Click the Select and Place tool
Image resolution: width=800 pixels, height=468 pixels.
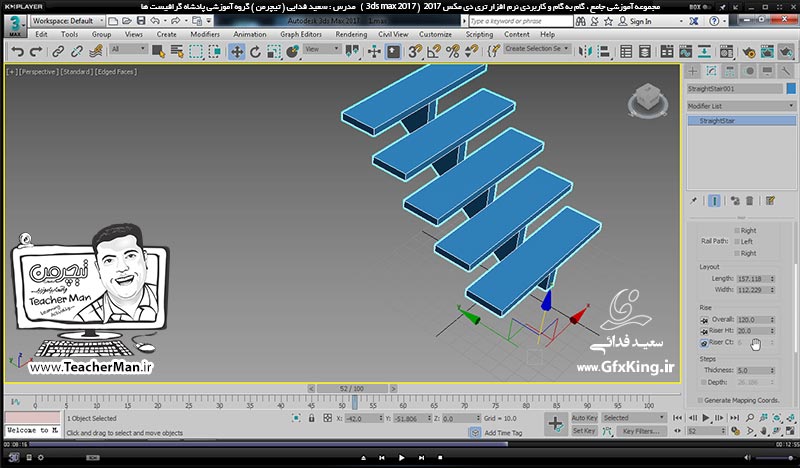tap(293, 52)
